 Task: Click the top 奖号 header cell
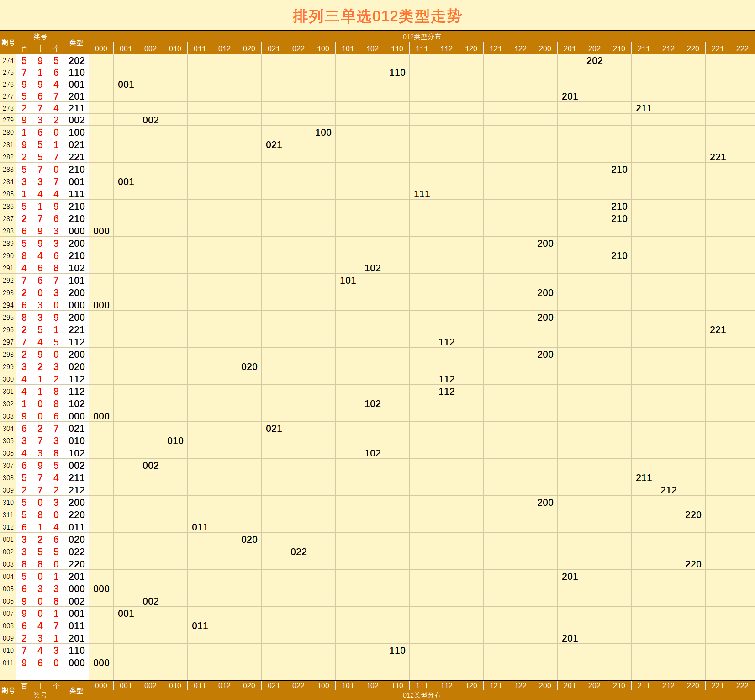pos(40,37)
